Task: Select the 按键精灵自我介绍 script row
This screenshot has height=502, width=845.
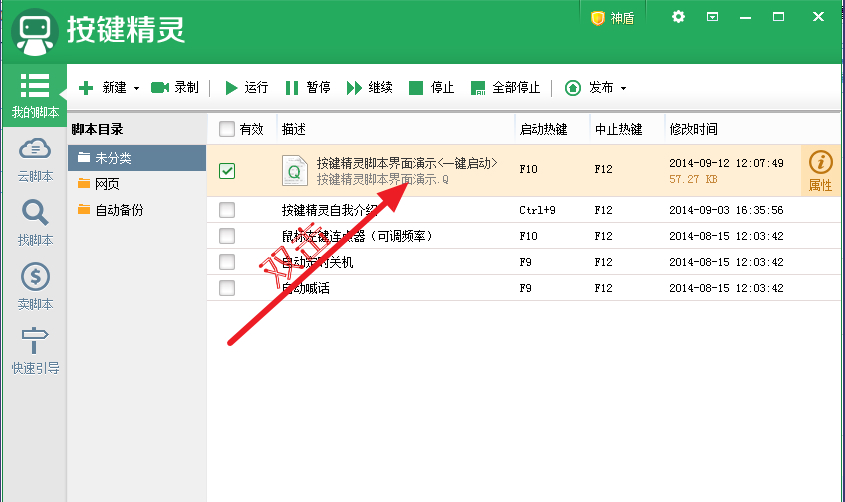Action: 523,210
